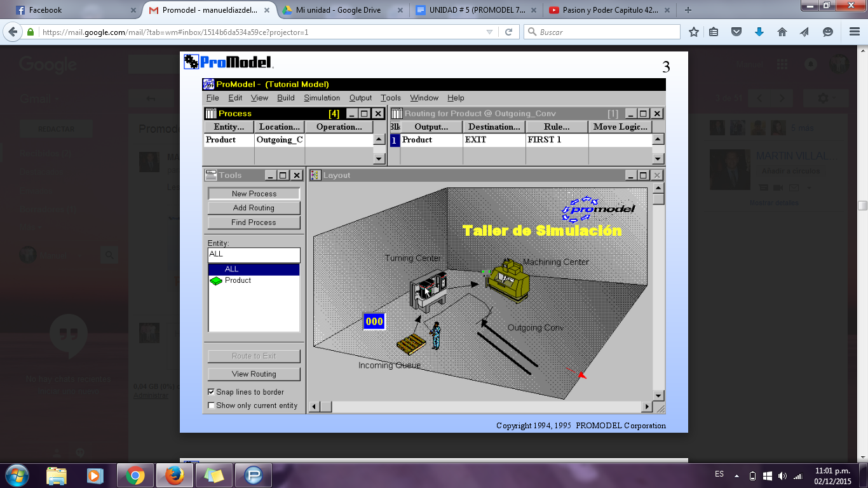
Task: Click the Move Logic column header
Action: [620, 127]
